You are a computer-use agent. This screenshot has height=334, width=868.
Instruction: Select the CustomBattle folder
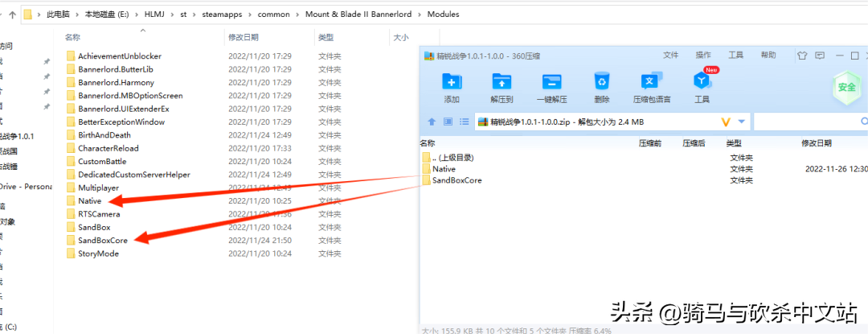(102, 161)
